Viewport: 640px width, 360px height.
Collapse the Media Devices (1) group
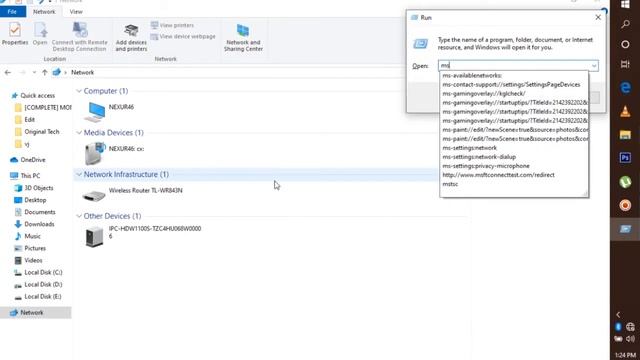pyautogui.click(x=79, y=133)
